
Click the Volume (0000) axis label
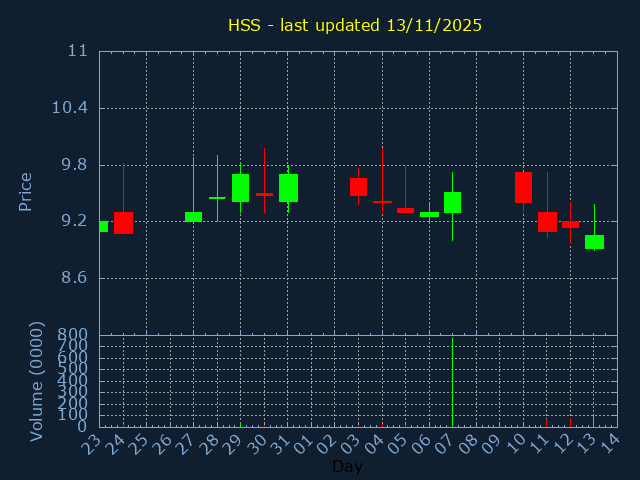[x=37, y=381]
